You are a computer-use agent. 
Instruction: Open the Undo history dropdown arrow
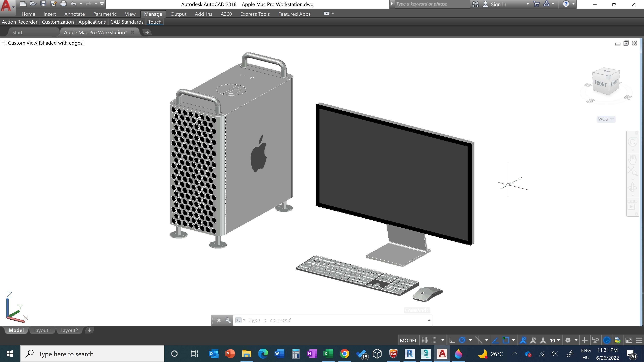click(x=81, y=4)
